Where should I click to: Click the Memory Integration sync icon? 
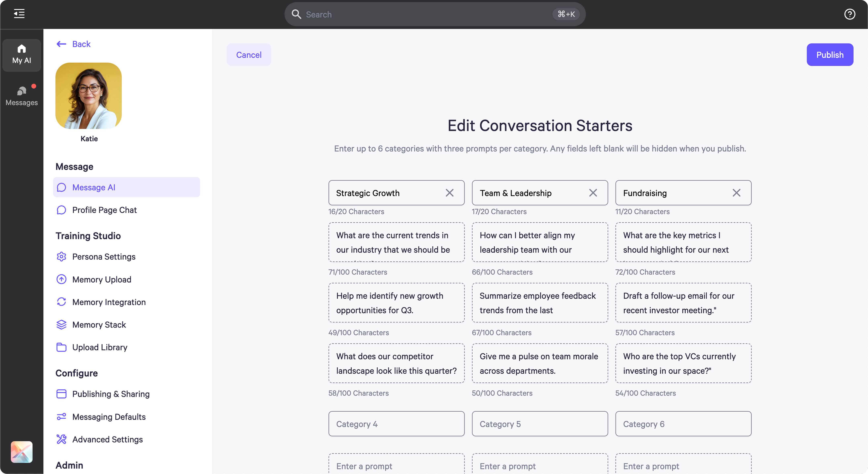point(61,302)
